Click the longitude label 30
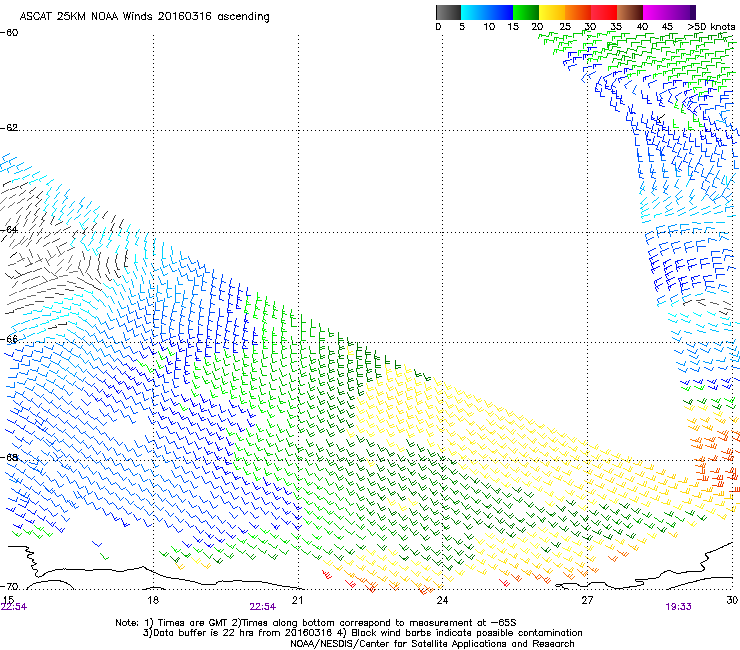The height and width of the screenshot is (650, 740). (x=732, y=600)
